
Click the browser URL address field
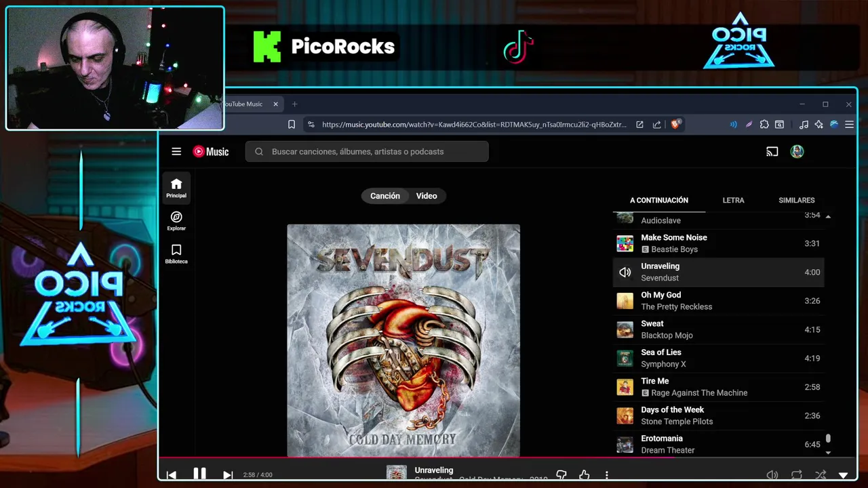[474, 125]
